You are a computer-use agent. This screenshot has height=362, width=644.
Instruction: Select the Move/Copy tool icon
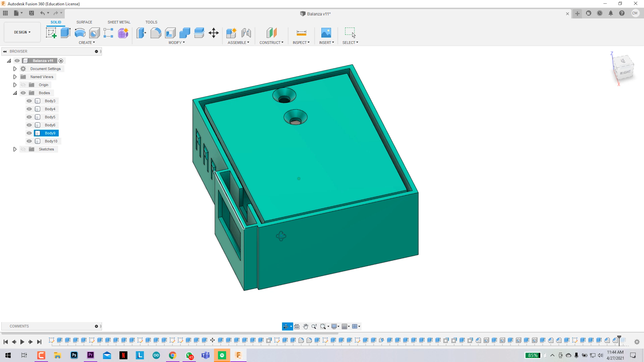click(x=213, y=33)
